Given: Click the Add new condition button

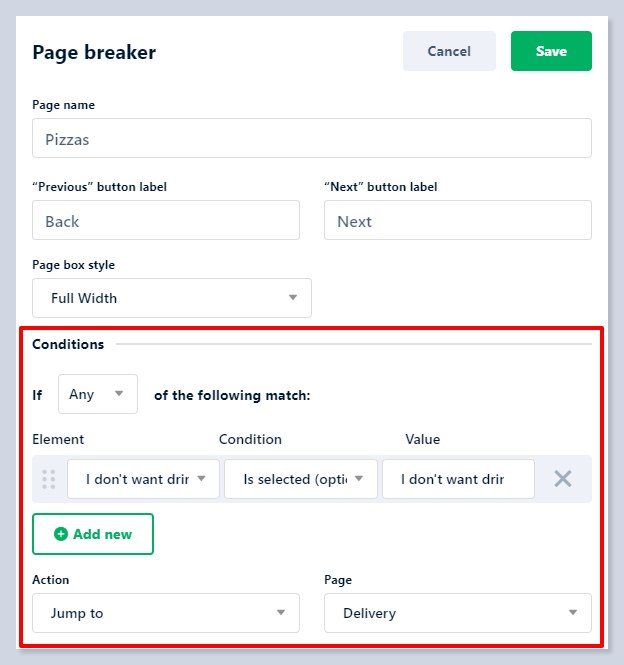Looking at the screenshot, I should [x=93, y=534].
